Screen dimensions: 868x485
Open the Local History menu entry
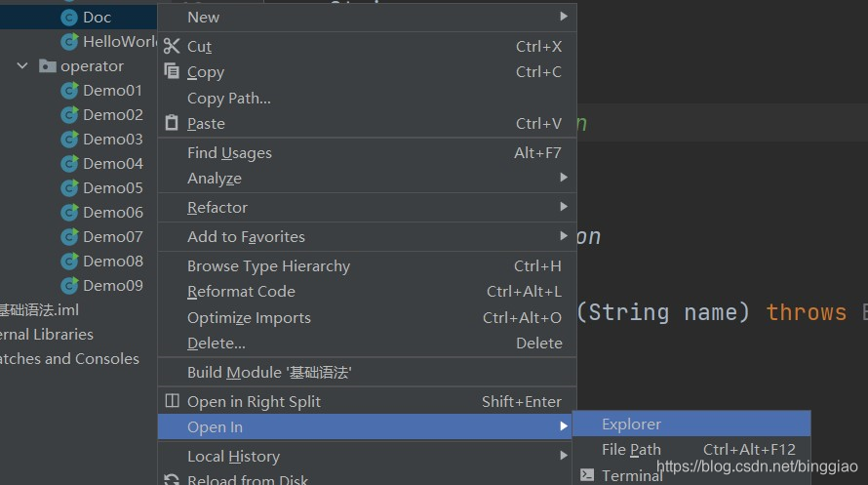click(x=367, y=456)
